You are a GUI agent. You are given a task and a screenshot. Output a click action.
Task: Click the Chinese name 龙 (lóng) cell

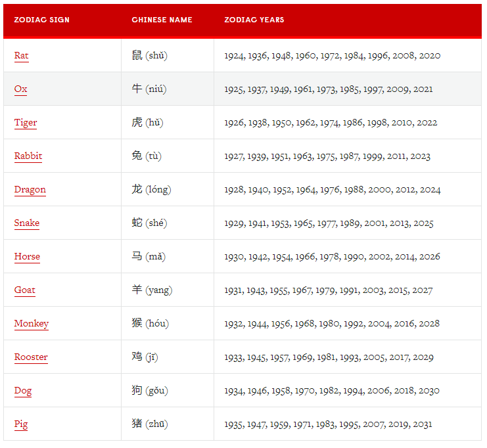pos(151,190)
